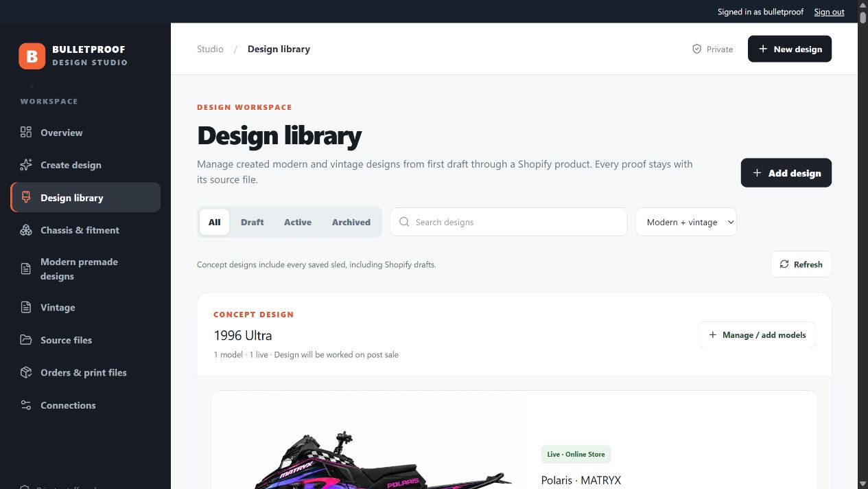Open Modern premade designs section

pyautogui.click(x=86, y=269)
